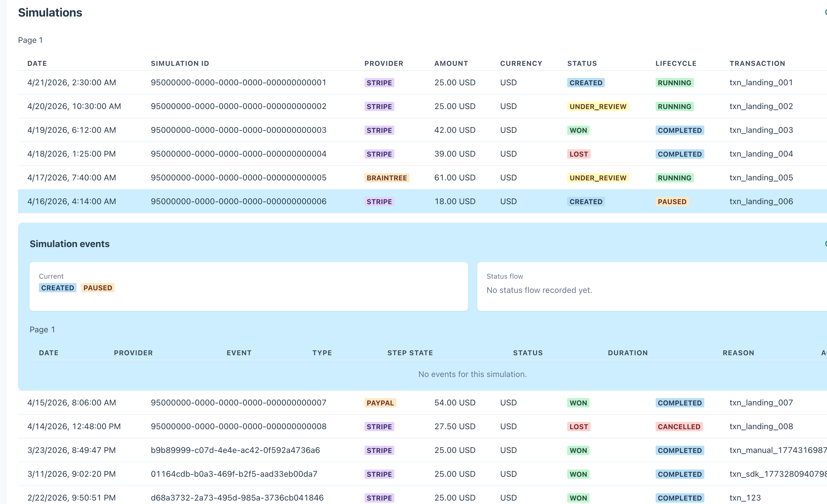Click the txn_sdk transaction cell
Image resolution: width=827 pixels, height=504 pixels.
[x=778, y=474]
